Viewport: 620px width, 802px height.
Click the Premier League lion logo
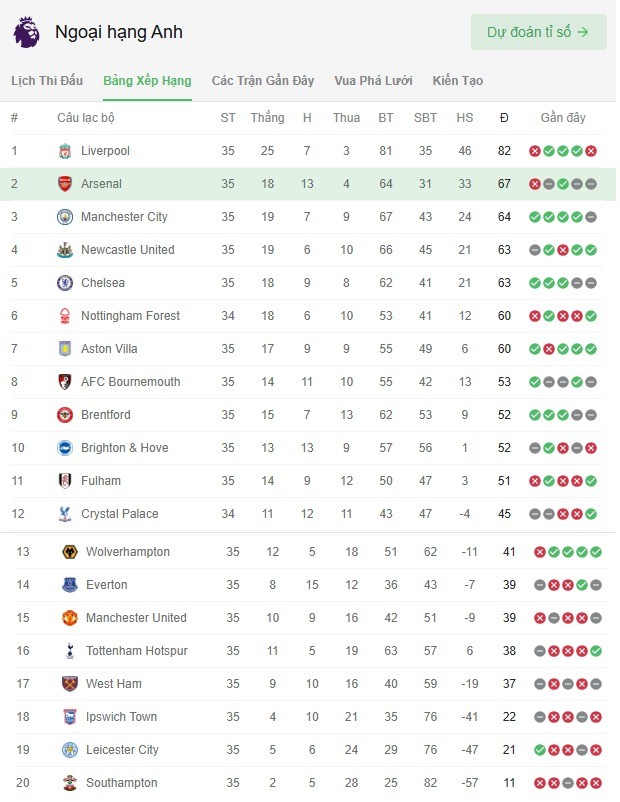(x=27, y=32)
